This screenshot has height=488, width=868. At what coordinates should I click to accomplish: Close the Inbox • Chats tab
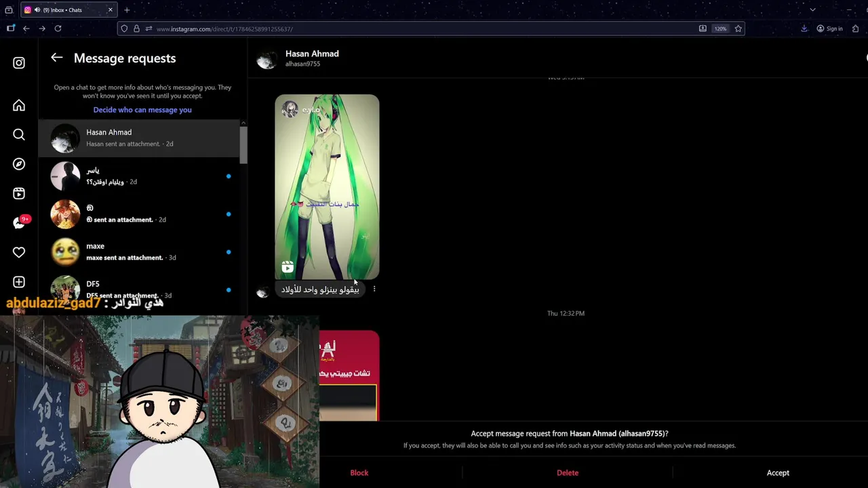(110, 10)
